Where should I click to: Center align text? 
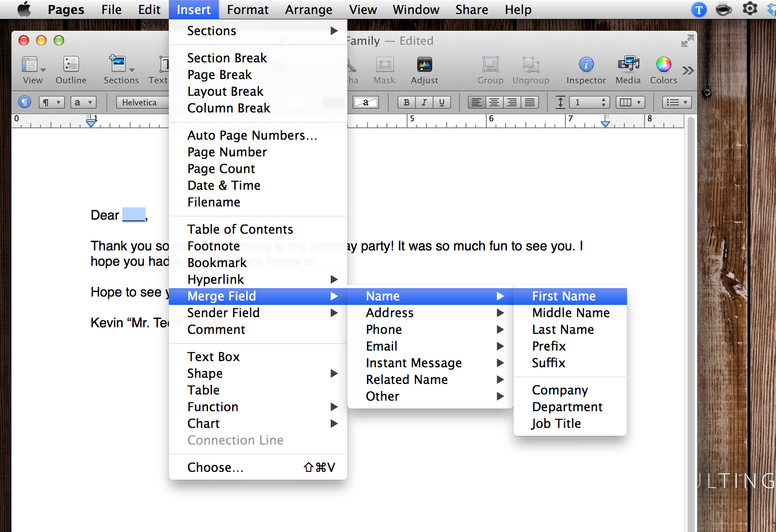[x=494, y=102]
